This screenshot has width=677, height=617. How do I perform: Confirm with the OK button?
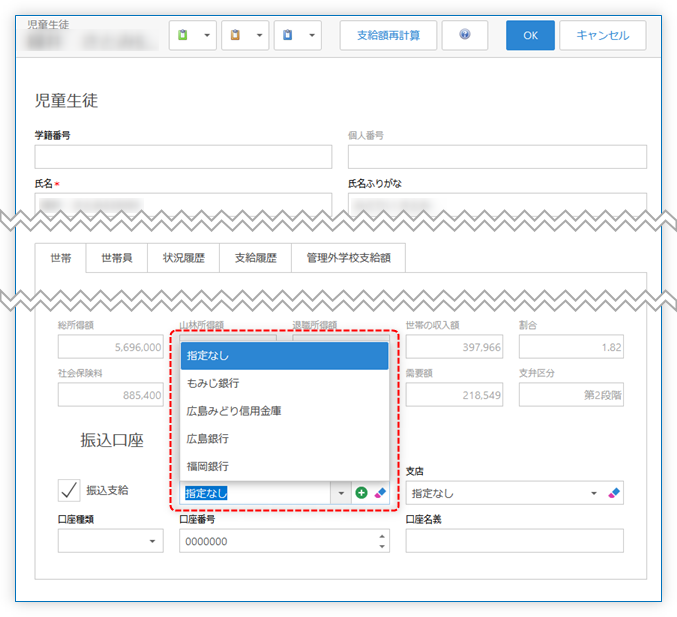click(x=530, y=35)
